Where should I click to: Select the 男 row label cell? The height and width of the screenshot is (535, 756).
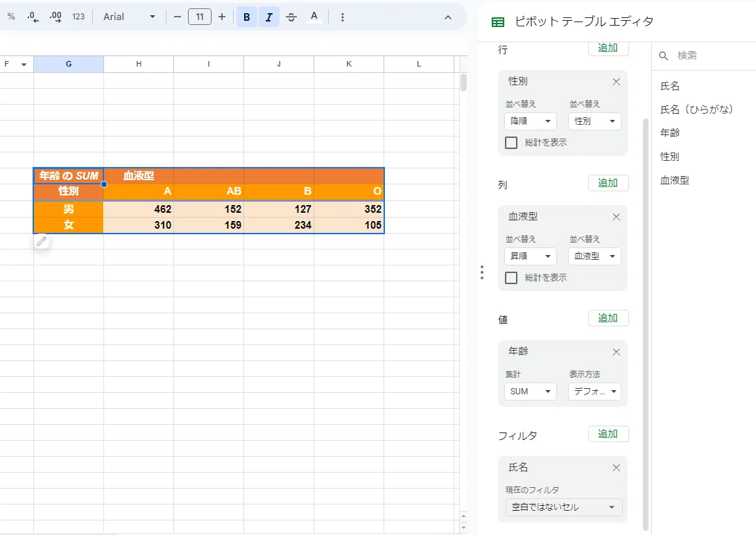[x=69, y=209]
